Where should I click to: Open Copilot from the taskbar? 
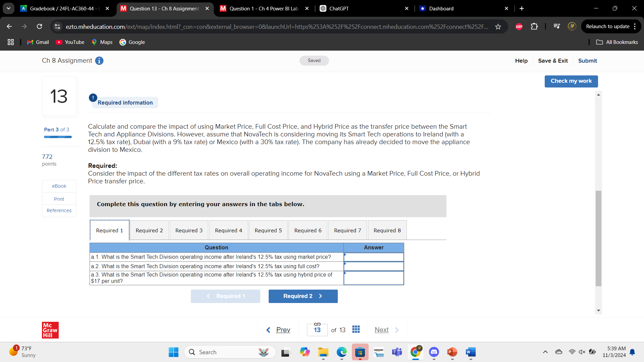coord(305,352)
